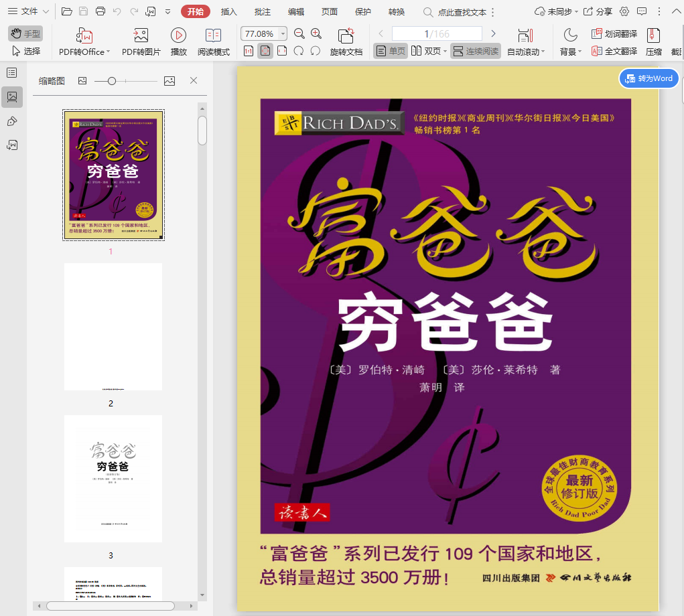Image resolution: width=684 pixels, height=616 pixels.
Task: Switch to 批注 tab
Action: click(x=262, y=12)
